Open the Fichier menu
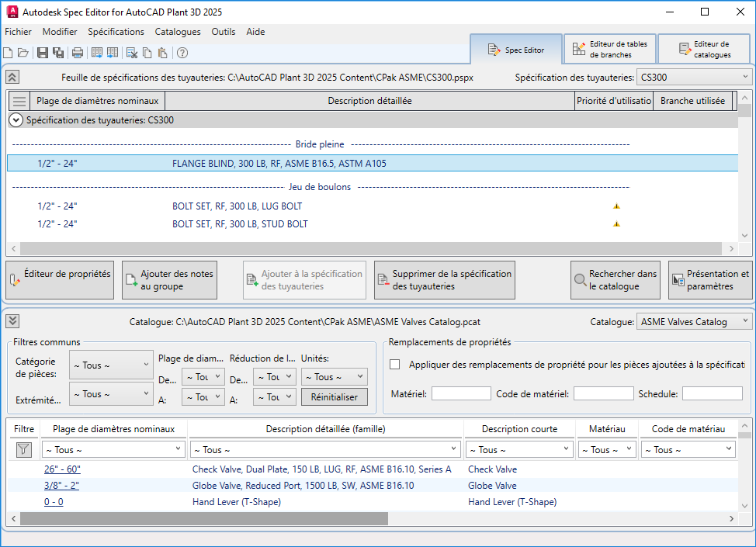Viewport: 756px width, 547px height. (19, 32)
